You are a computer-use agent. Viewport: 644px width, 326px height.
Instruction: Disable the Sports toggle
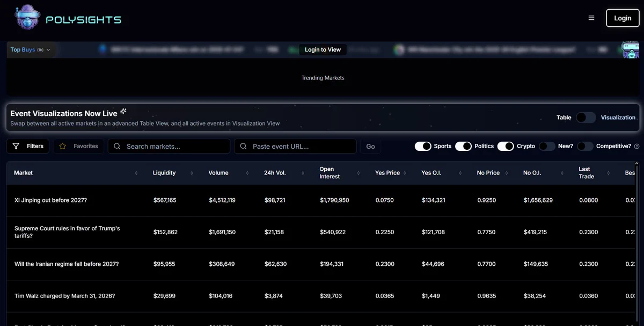(423, 146)
